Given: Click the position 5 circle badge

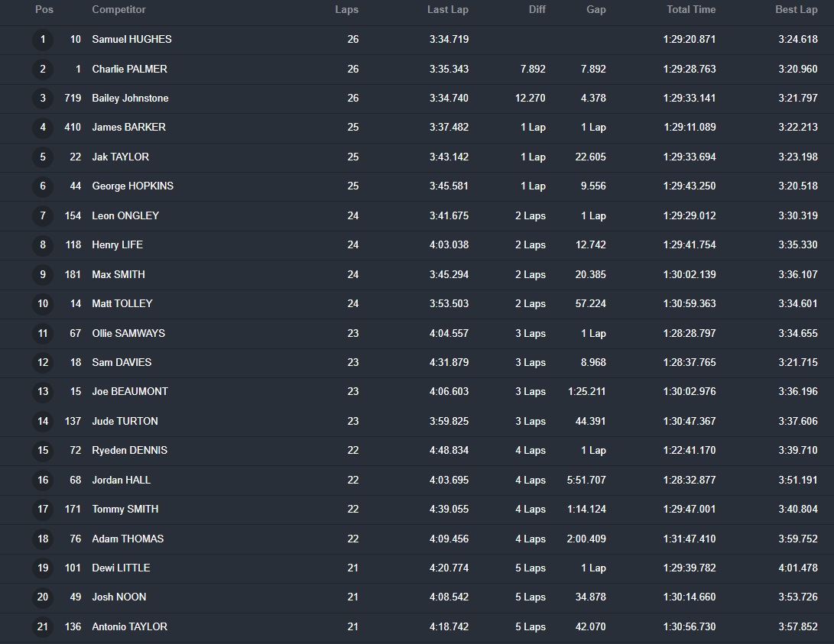Looking at the screenshot, I should tap(43, 157).
